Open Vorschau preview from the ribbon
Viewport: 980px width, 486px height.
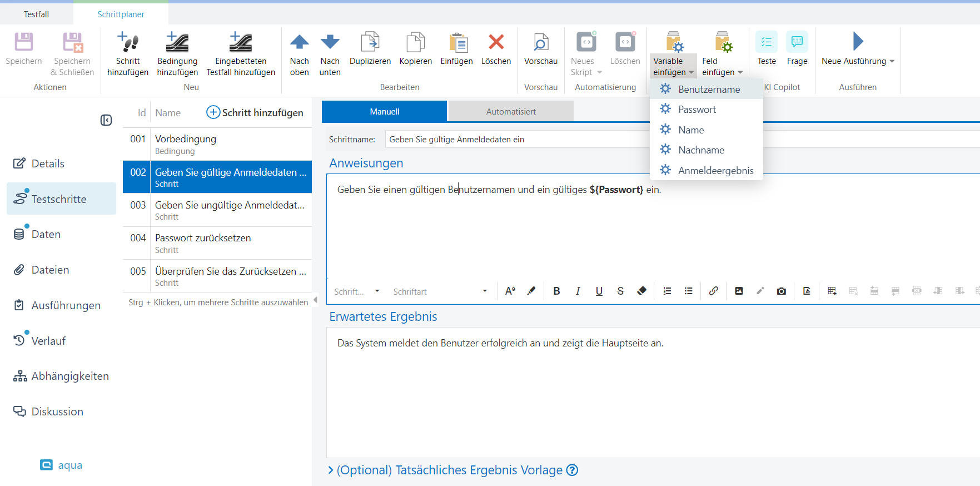pyautogui.click(x=540, y=43)
